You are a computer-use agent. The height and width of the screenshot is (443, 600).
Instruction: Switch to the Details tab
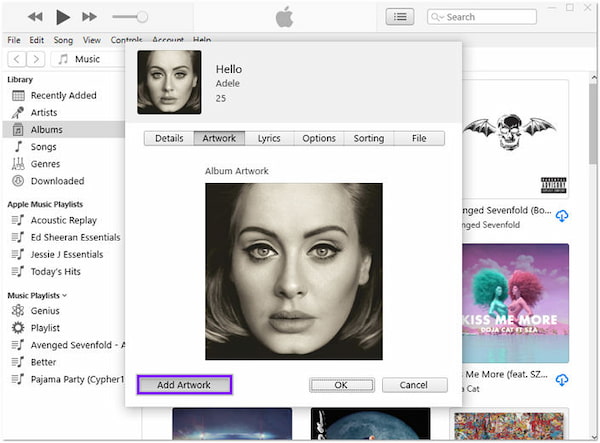pyautogui.click(x=169, y=138)
